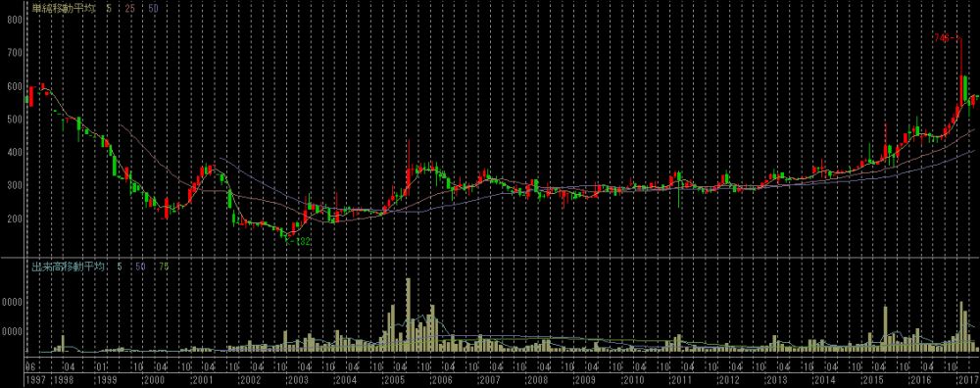Select the 75-period volume average legend
The height and width of the screenshot is (388, 980).
coord(163,267)
